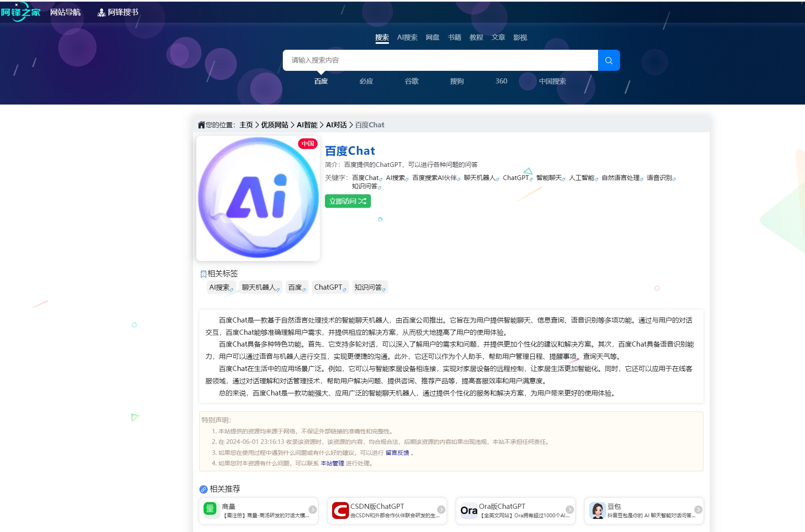Click arrow on CSDN版ChatGPT card
Viewport: 805px width, 532px height.
tap(441, 510)
